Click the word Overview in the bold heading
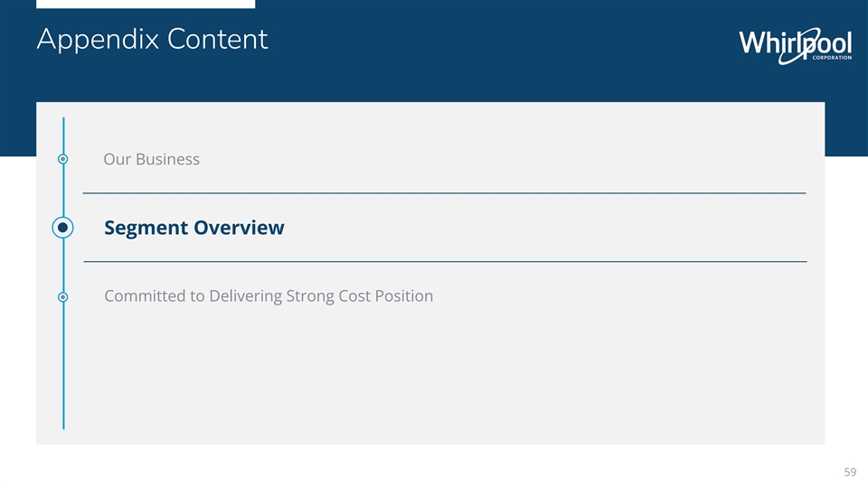The image size is (868, 488). (x=241, y=228)
